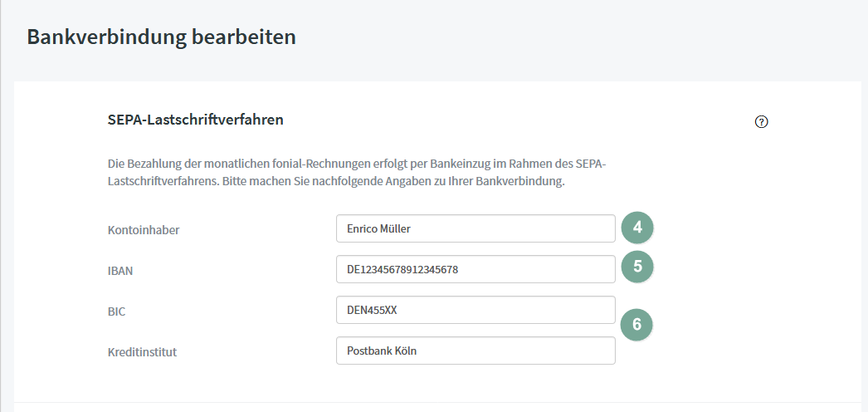This screenshot has height=412, width=868.
Task: Open the help question mark icon
Action: click(x=761, y=122)
